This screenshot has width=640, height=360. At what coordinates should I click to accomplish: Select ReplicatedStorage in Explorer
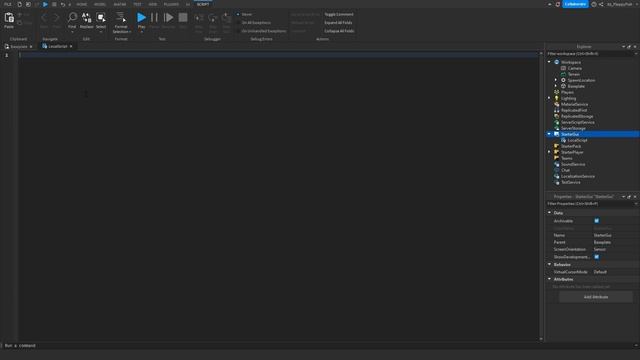(577, 116)
